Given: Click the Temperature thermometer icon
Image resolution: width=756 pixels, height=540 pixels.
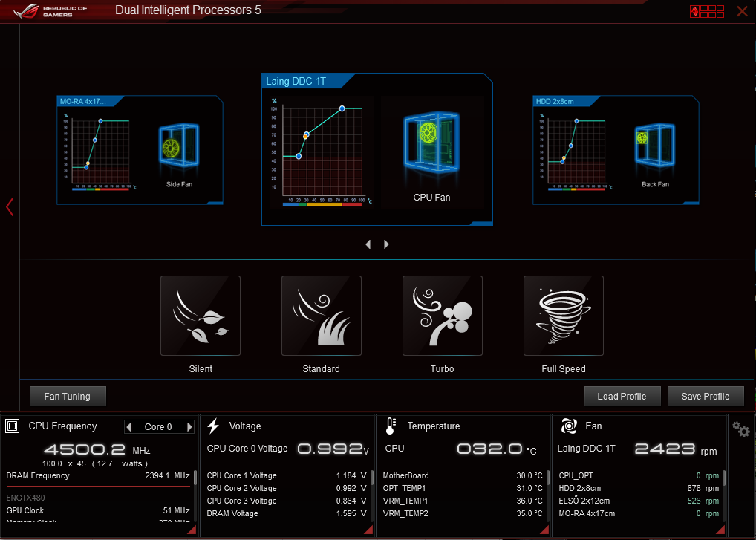Looking at the screenshot, I should point(391,426).
